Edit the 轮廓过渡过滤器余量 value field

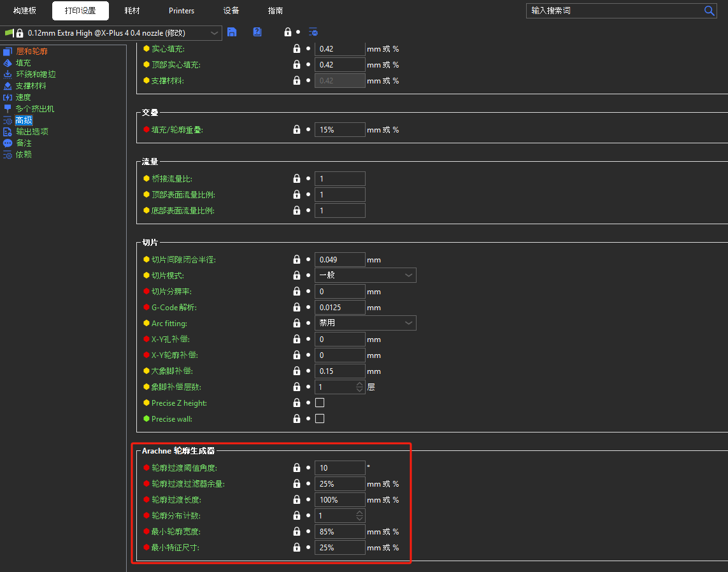(340, 484)
